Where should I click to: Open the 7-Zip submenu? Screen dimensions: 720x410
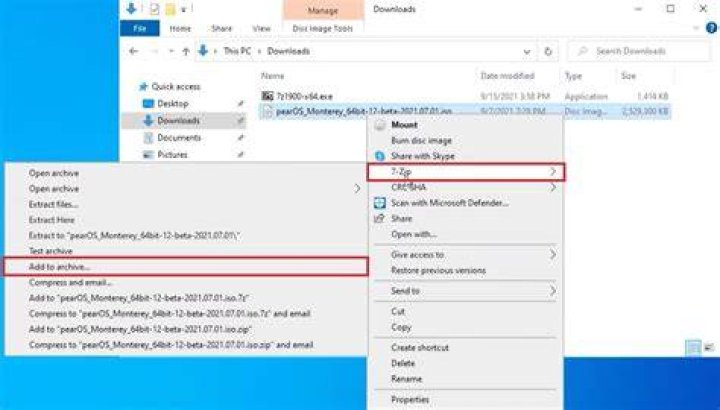[x=466, y=172]
